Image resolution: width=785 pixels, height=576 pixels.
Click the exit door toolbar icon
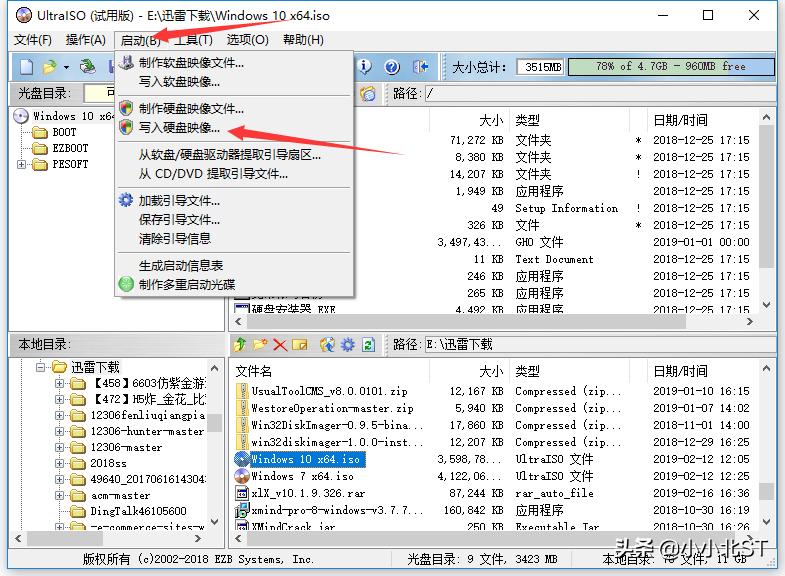(x=420, y=67)
